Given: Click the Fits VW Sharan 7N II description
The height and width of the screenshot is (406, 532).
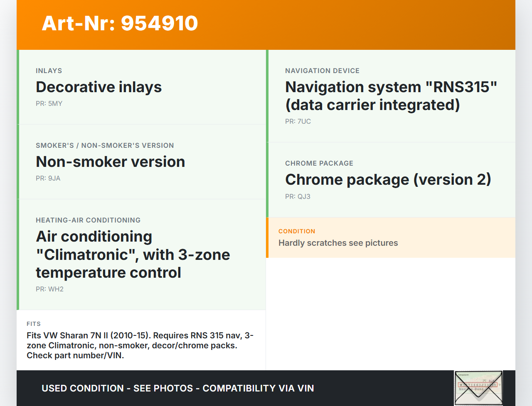Looking at the screenshot, I should coord(140,345).
